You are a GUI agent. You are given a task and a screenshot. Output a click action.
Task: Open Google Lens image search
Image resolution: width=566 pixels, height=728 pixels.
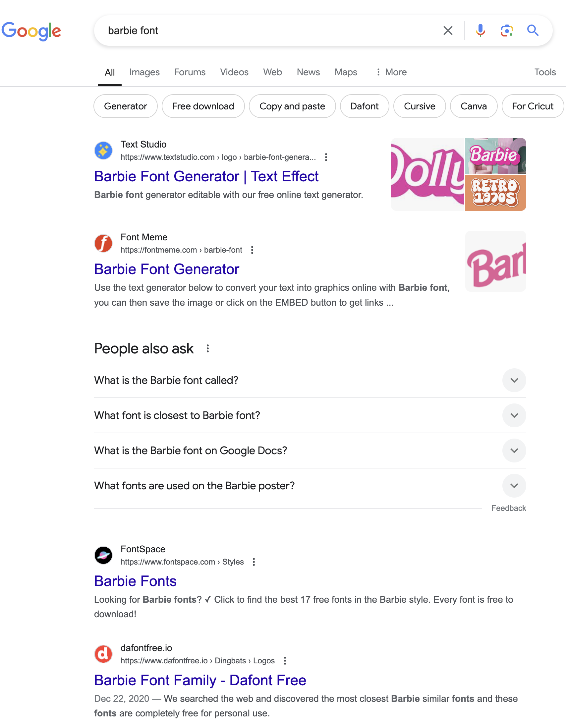point(506,31)
